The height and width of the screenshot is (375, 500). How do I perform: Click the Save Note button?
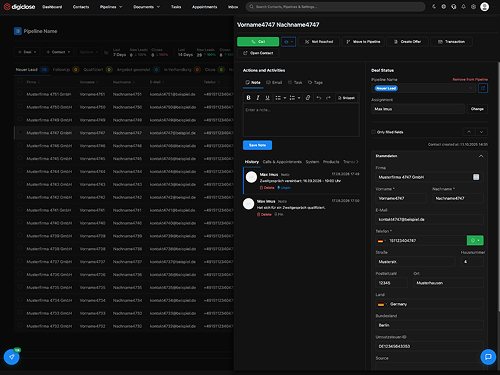257,145
